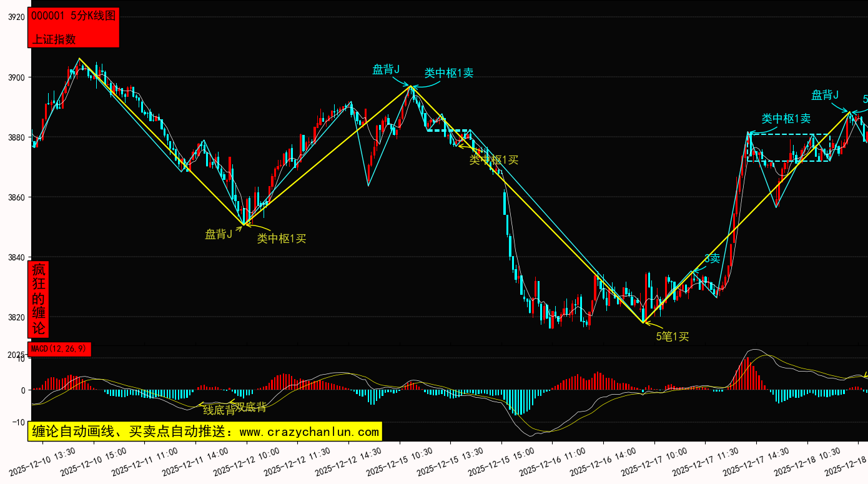The image size is (868, 484).
Task: Click the 3卖 sell signal annotation
Action: pyautogui.click(x=712, y=259)
